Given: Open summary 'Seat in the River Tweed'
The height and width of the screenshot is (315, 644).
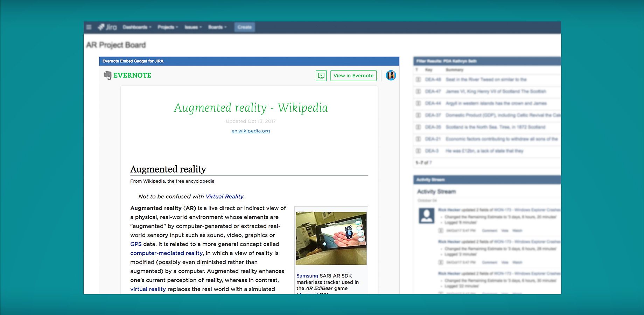Looking at the screenshot, I should (x=486, y=79).
